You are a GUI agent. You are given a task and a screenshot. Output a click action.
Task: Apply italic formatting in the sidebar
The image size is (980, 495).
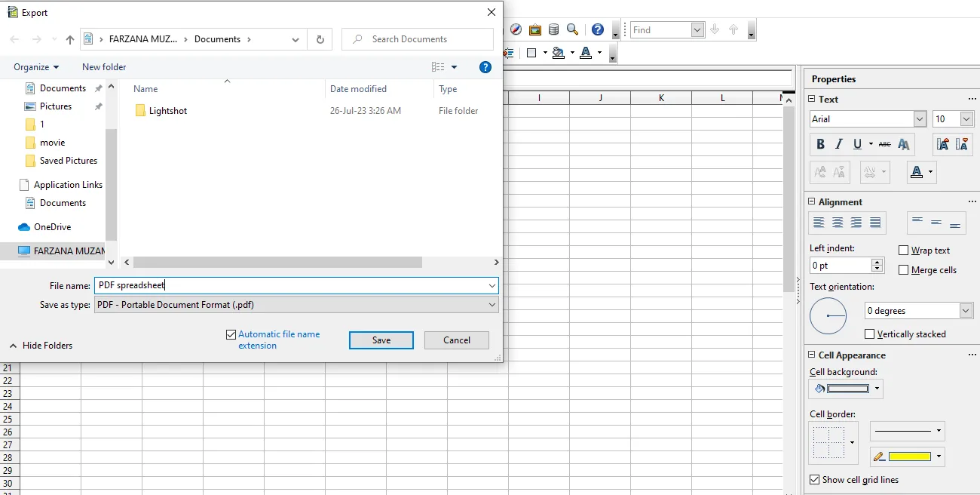838,143
